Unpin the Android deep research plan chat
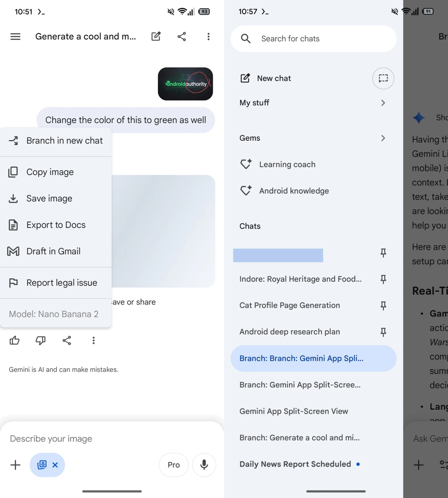This screenshot has height=498, width=448. [383, 332]
